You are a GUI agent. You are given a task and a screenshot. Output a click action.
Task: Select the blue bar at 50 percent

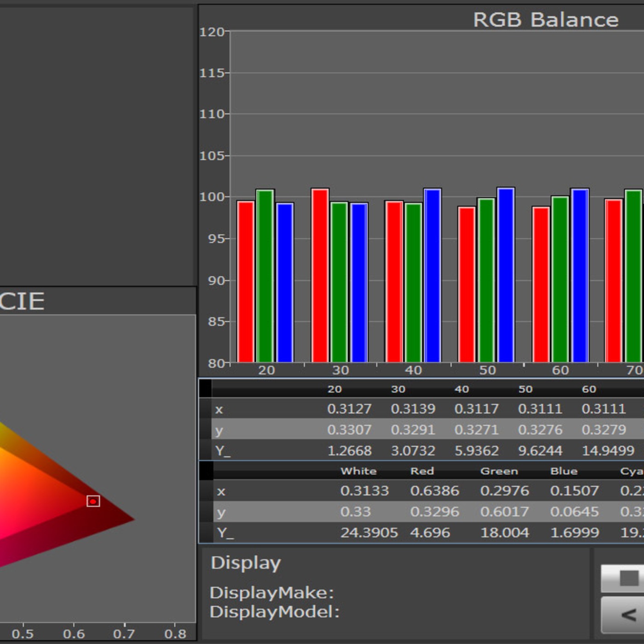pyautogui.click(x=506, y=275)
